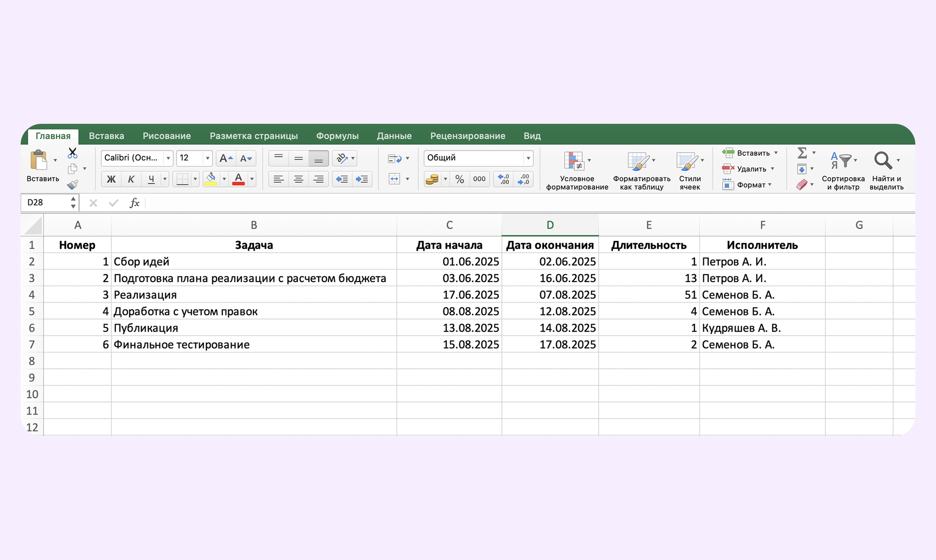The width and height of the screenshot is (936, 560).
Task: Open Найти и выделить
Action: pyautogui.click(x=886, y=171)
